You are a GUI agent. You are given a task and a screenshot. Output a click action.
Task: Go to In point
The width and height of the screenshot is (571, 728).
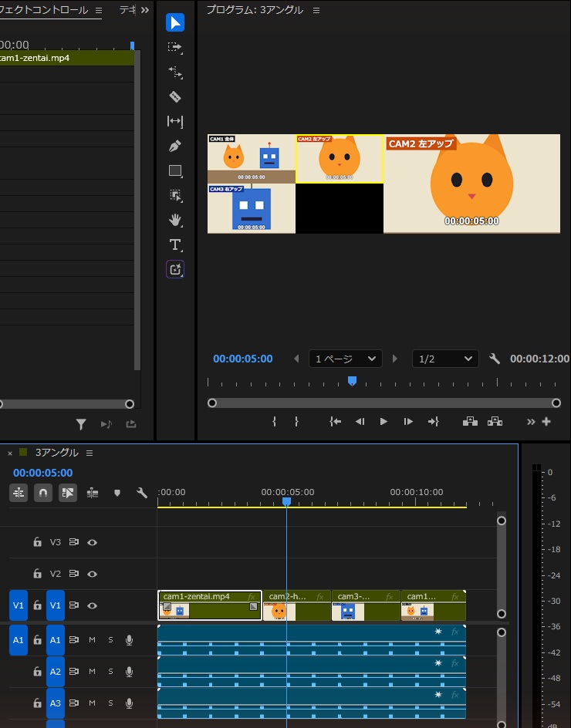click(x=335, y=422)
